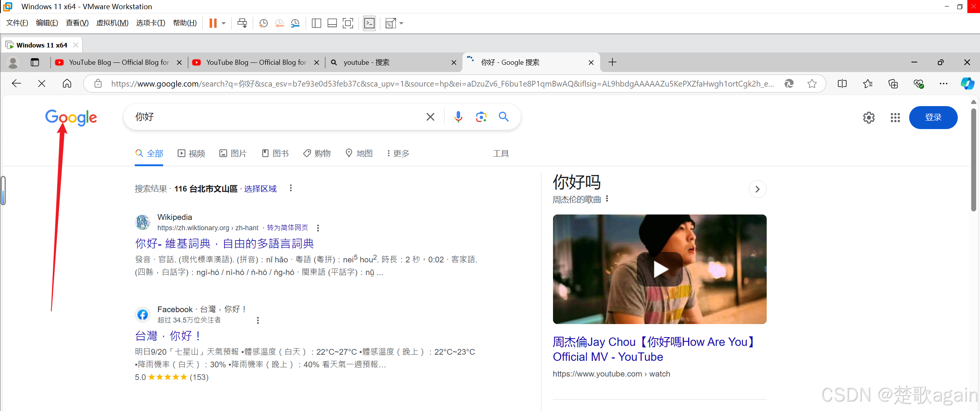The image size is (980, 411).
Task: Click the VMware console view icon
Action: (369, 23)
